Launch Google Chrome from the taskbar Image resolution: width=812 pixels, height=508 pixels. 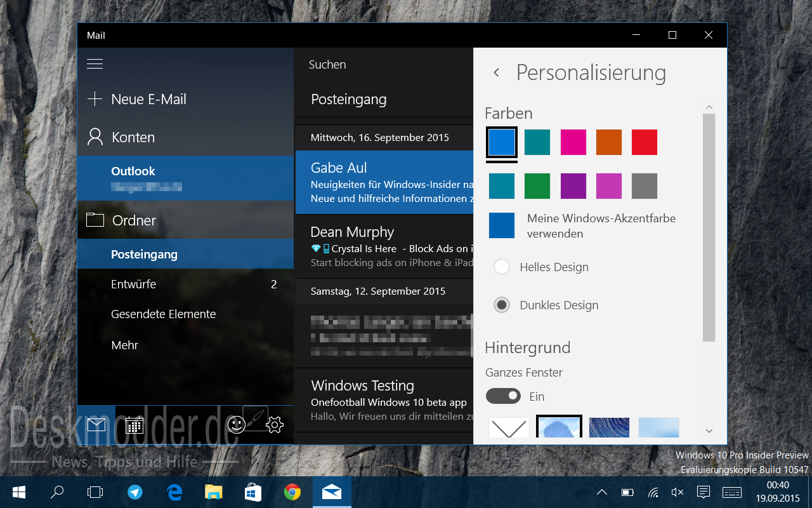292,492
